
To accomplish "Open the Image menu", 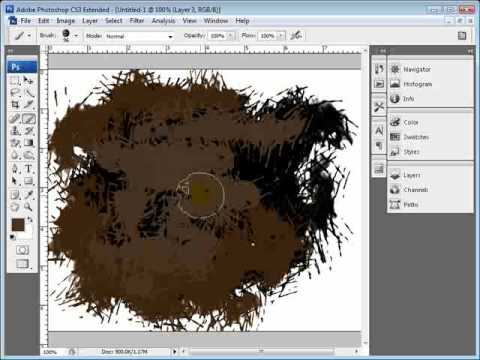I will [x=66, y=21].
